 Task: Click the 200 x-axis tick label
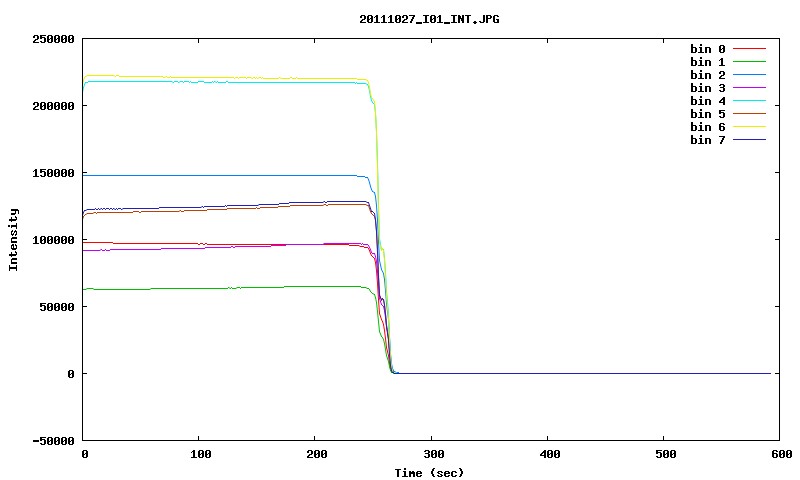point(317,454)
